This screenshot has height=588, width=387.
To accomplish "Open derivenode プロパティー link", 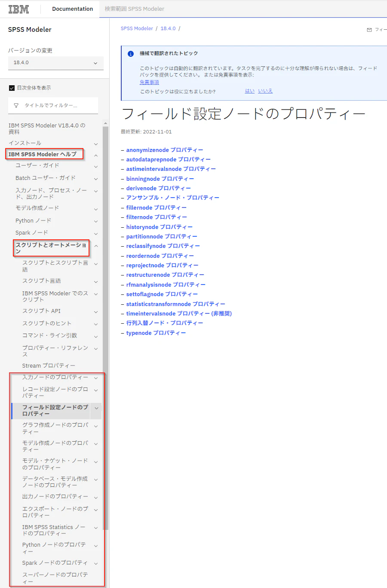I will pyautogui.click(x=159, y=188).
